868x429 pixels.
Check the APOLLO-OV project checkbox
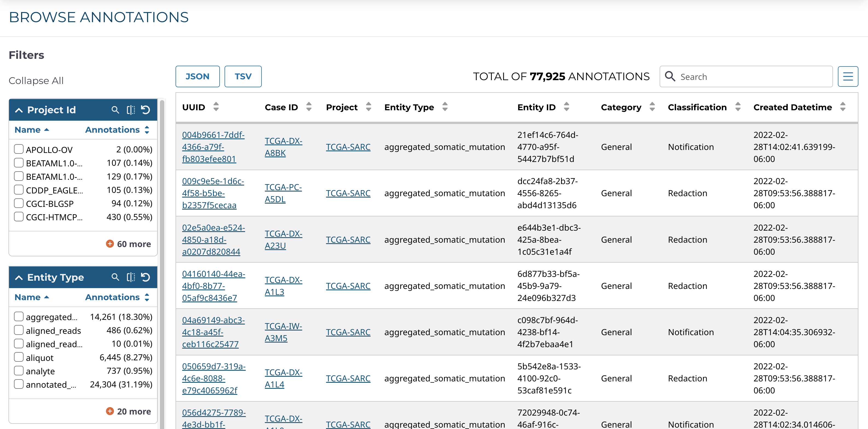[x=19, y=149]
